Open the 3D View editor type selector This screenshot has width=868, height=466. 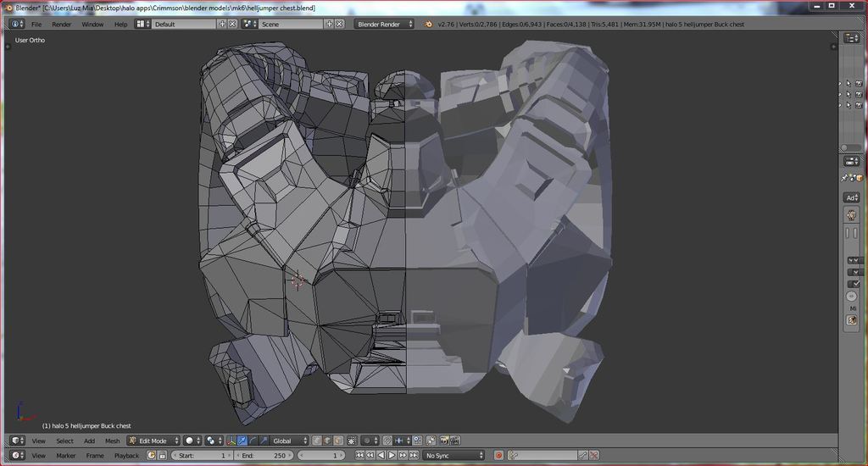point(18,441)
